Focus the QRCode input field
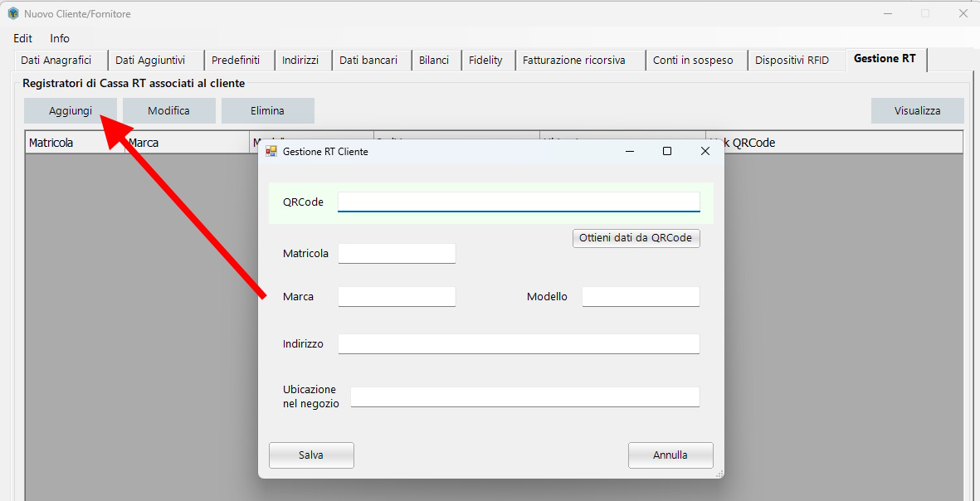Viewport: 980px width, 501px height. click(519, 202)
